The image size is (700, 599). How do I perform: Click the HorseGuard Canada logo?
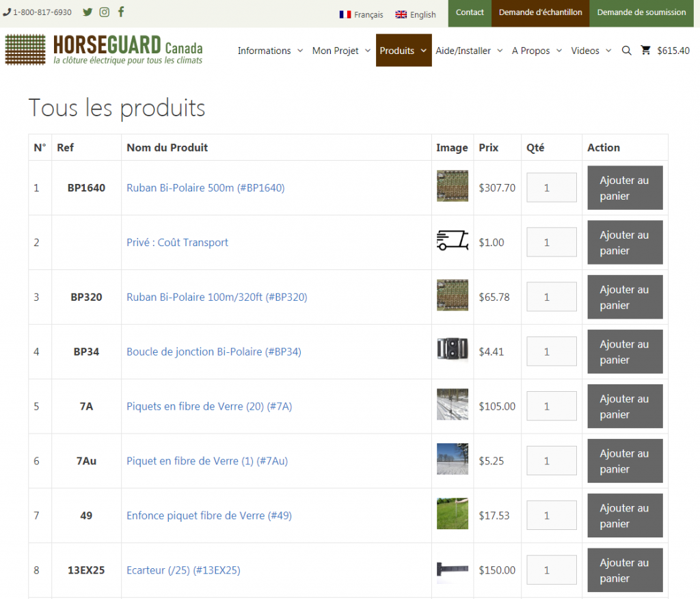pos(104,50)
